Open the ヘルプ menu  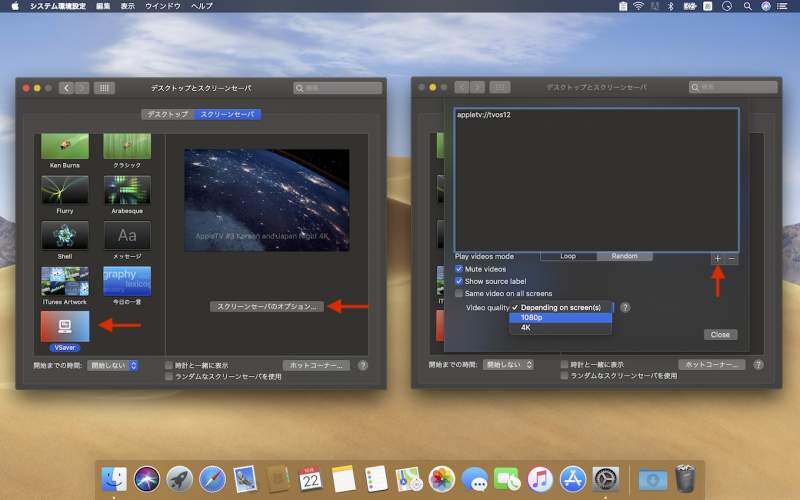click(202, 6)
